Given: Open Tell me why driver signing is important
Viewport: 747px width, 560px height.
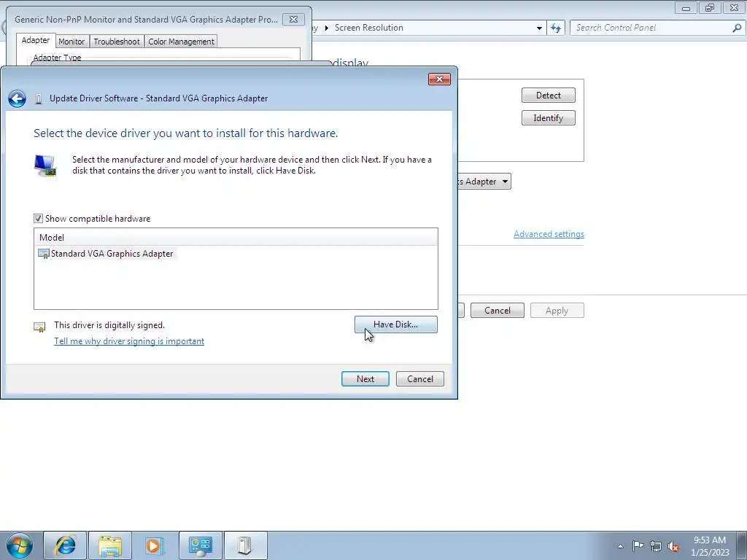Looking at the screenshot, I should pyautogui.click(x=129, y=341).
